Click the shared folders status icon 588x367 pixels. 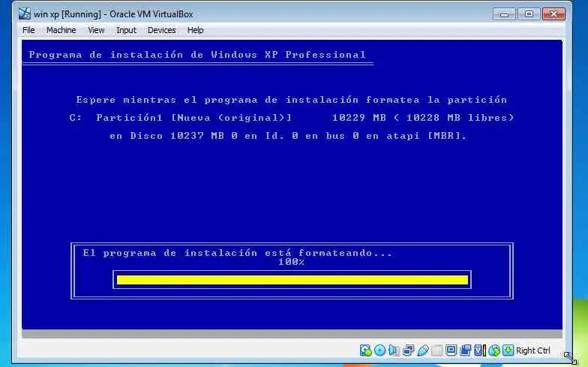tap(436, 350)
